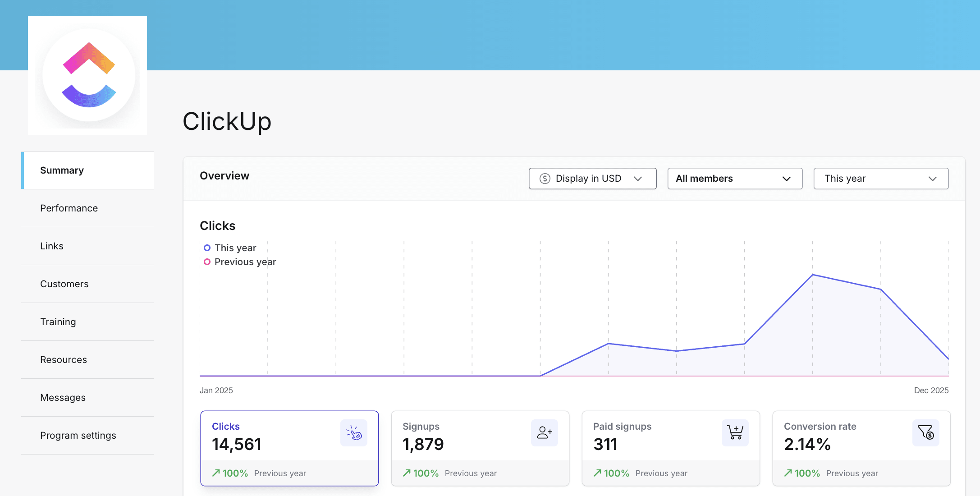
Task: Open the Display in USD dropdown
Action: 592,179
